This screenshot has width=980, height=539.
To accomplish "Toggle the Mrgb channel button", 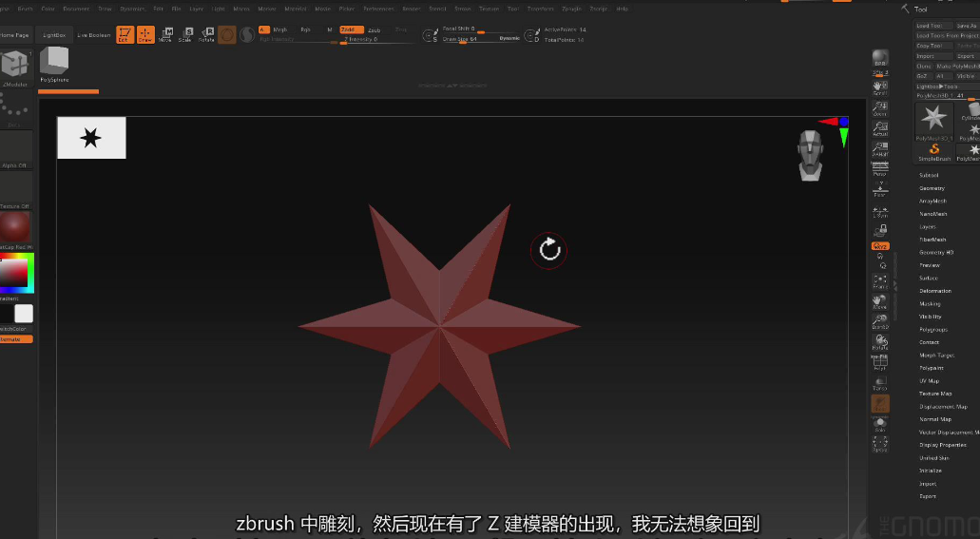I will tap(279, 29).
